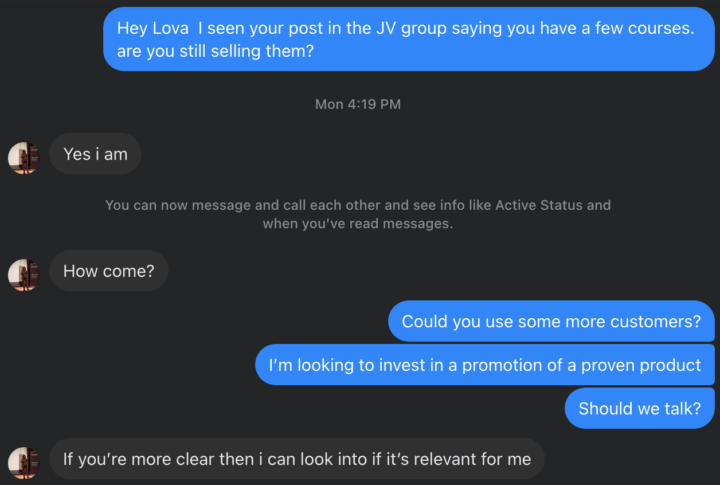The width and height of the screenshot is (720, 485).
Task: Select the "Could you use some more customers?" message
Action: tap(551, 321)
